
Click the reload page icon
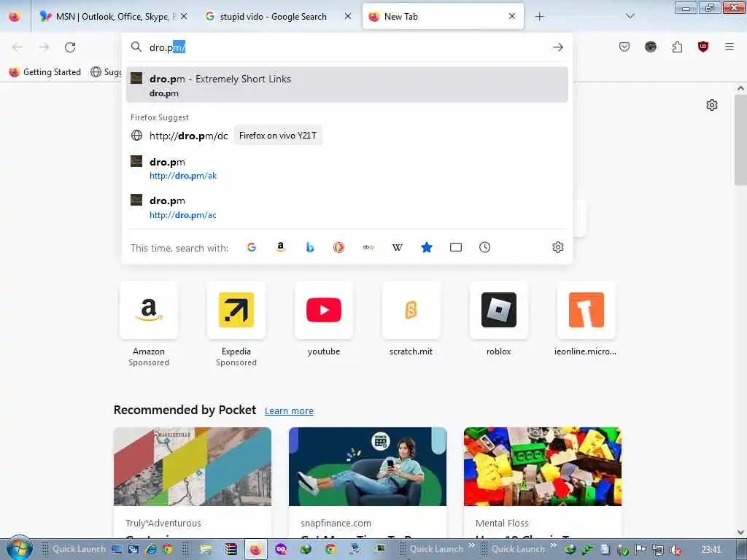[x=70, y=47]
